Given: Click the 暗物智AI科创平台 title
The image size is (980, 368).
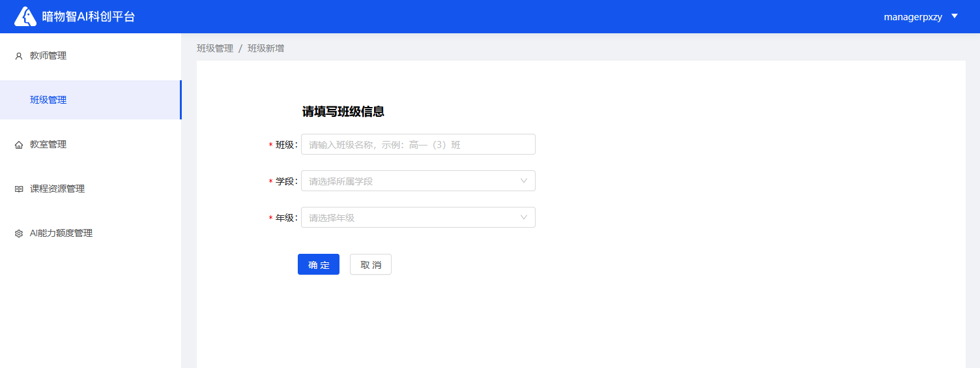Looking at the screenshot, I should 89,17.
